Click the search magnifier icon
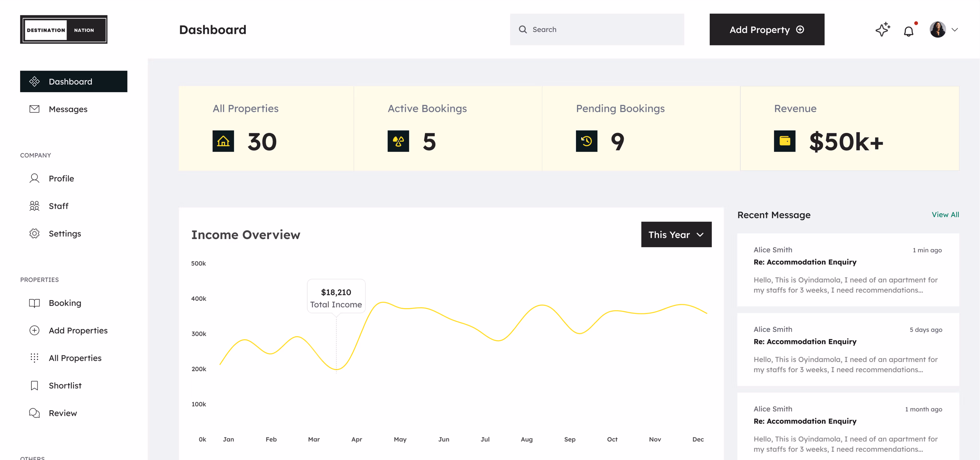Screen dimensions: 980x460 (523, 29)
